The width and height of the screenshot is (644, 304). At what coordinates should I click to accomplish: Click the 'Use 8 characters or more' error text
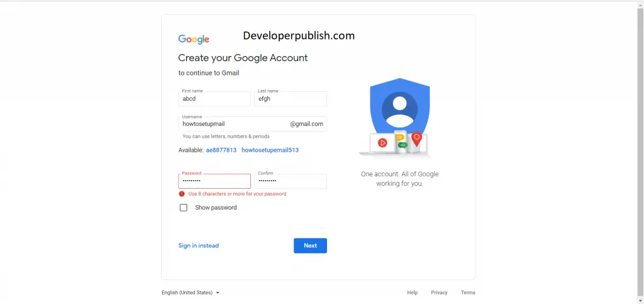coord(237,193)
